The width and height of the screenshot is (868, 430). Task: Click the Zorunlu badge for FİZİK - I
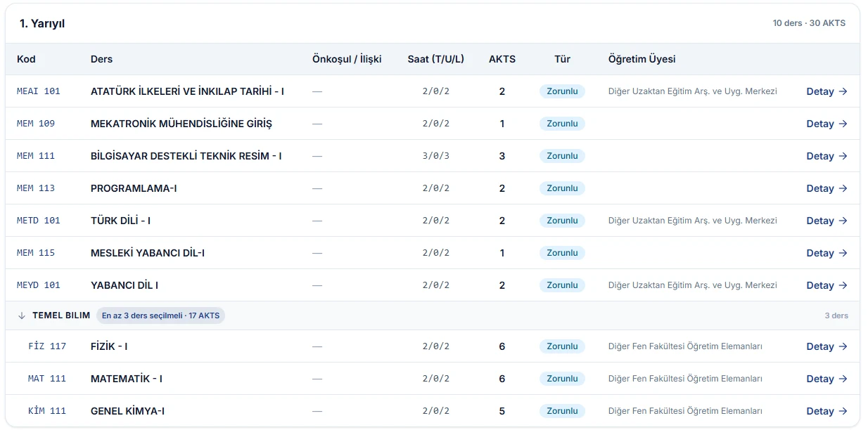(562, 346)
